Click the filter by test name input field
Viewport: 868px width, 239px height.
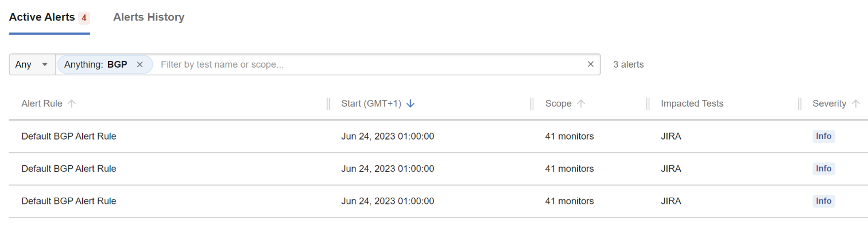coord(369,64)
